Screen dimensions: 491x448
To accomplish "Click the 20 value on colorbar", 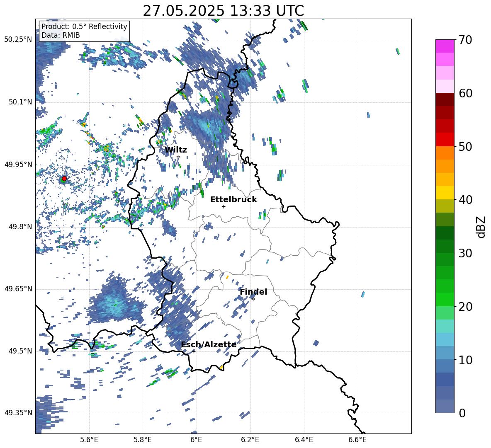I will [x=465, y=307].
